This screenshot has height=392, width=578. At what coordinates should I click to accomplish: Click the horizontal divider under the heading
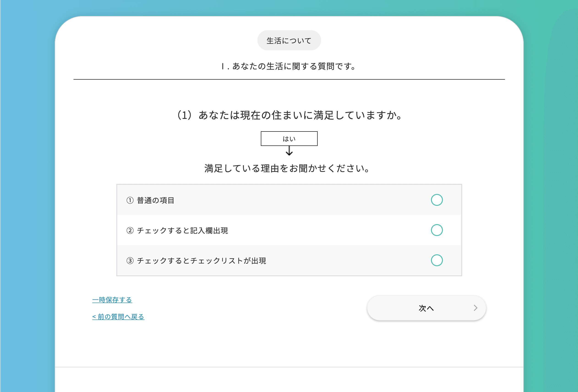pyautogui.click(x=289, y=80)
